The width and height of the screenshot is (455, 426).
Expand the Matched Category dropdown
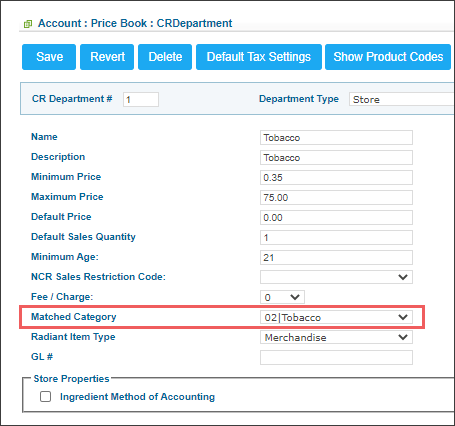[x=336, y=317]
